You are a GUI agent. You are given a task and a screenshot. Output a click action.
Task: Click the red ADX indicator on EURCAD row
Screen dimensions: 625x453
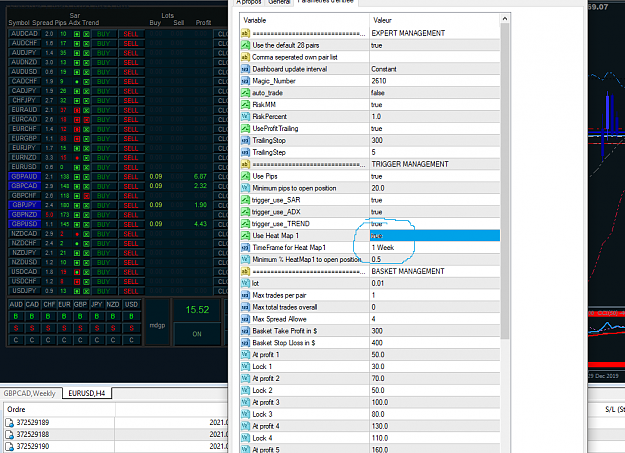pos(86,120)
